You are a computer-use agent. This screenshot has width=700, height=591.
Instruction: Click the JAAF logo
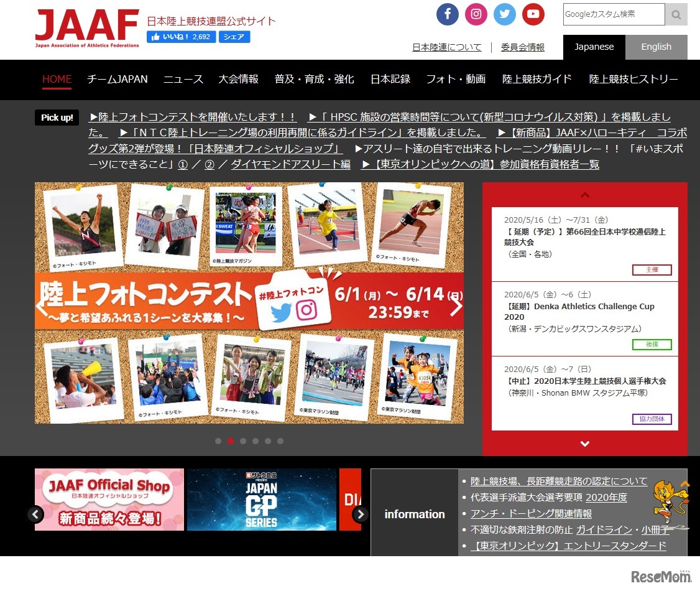[87, 28]
